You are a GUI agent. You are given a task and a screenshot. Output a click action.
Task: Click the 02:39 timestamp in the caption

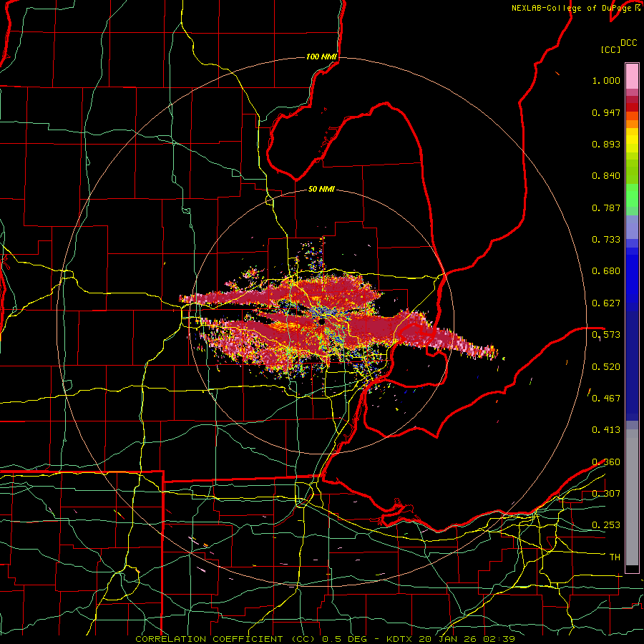point(499,639)
